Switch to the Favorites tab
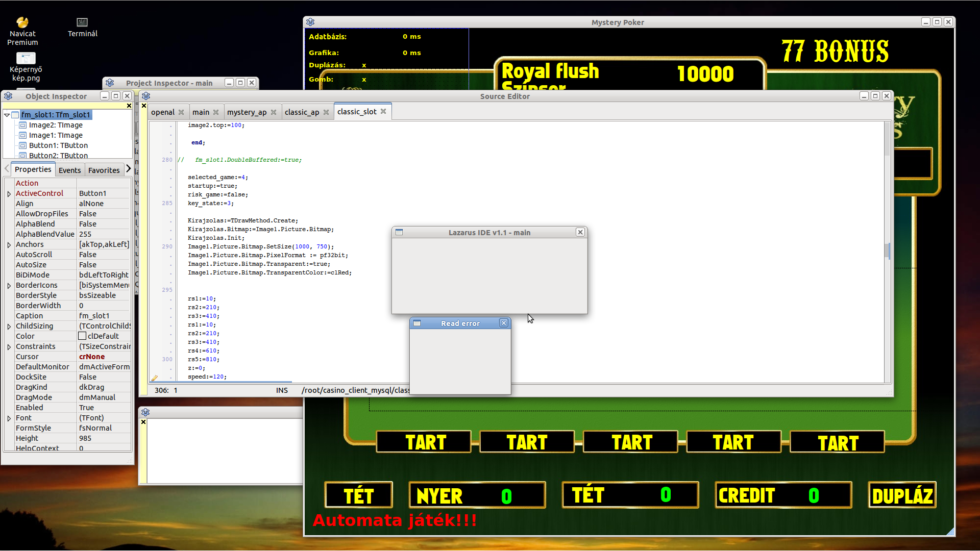Image resolution: width=980 pixels, height=551 pixels. click(104, 170)
